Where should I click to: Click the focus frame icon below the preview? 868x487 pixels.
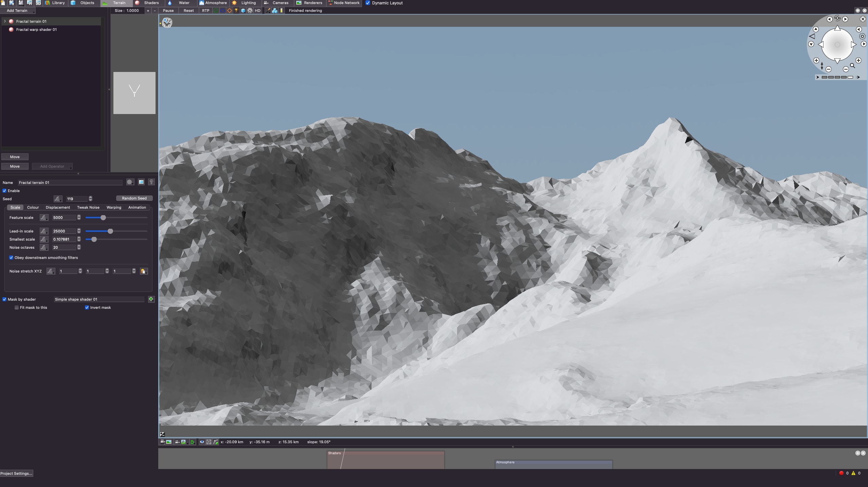[209, 442]
